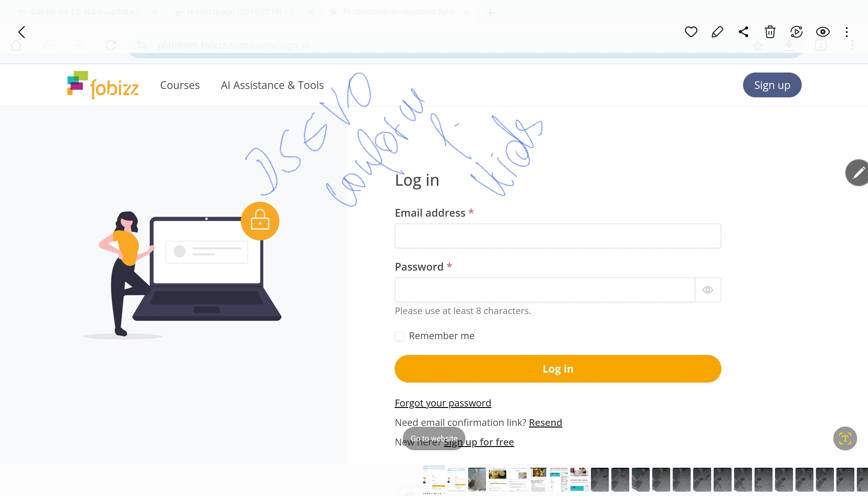Tap the eye icon in top toolbar
The width and height of the screenshot is (868, 496).
pos(822,32)
